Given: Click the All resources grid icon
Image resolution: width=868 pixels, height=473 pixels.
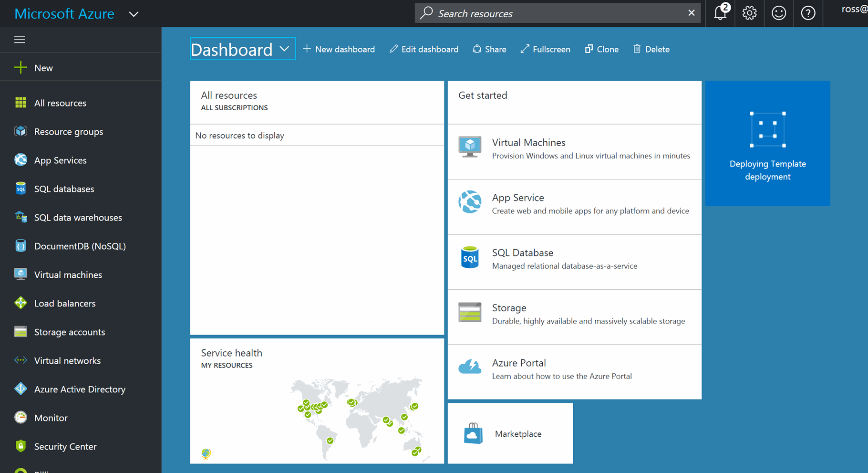Looking at the screenshot, I should point(21,103).
